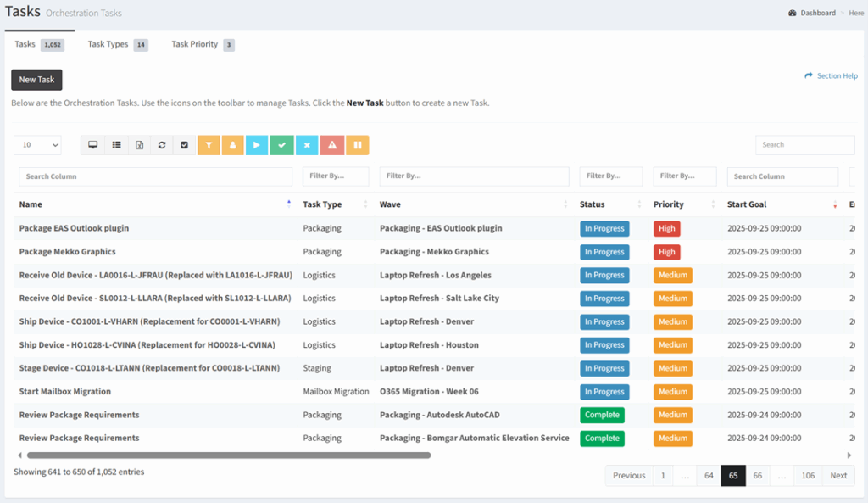Cancel tasks via the blue X icon
Viewport: 868px width, 503px height.
(306, 145)
